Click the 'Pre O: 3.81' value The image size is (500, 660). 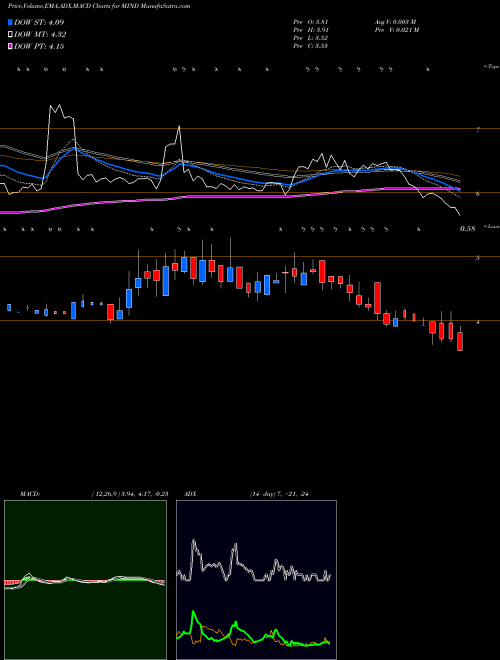click(x=311, y=22)
